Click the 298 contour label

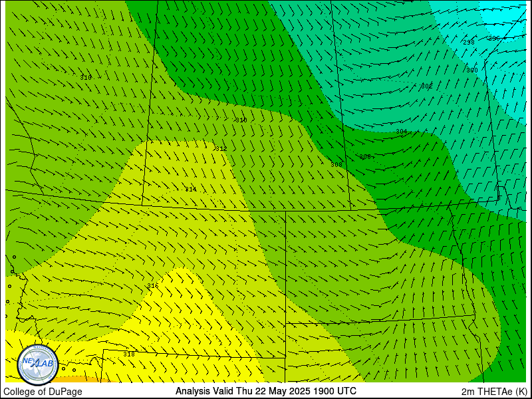tap(469, 42)
